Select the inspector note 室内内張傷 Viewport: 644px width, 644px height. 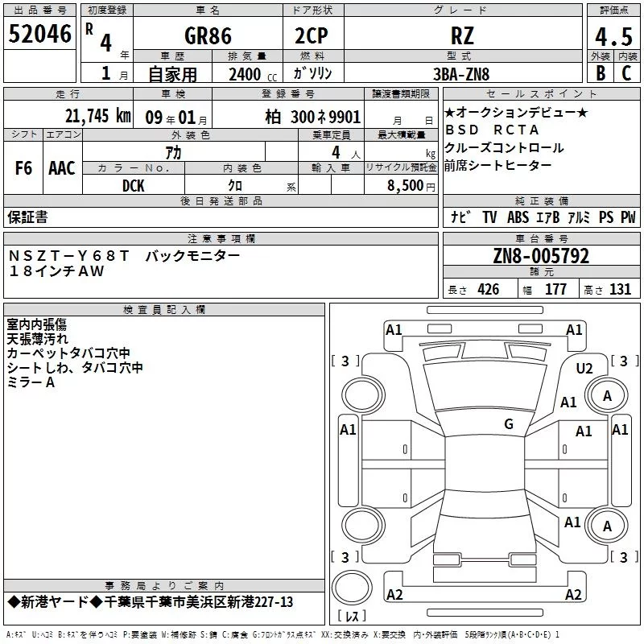(36, 324)
